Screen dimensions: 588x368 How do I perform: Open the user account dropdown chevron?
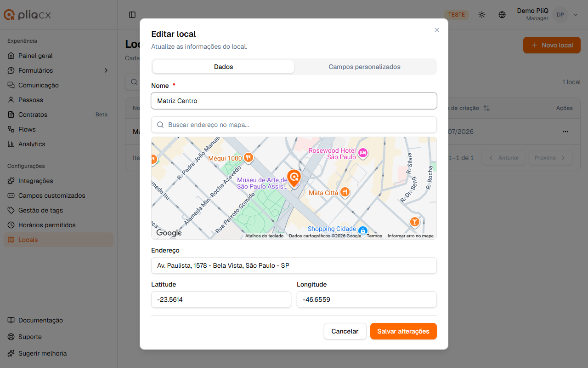576,15
